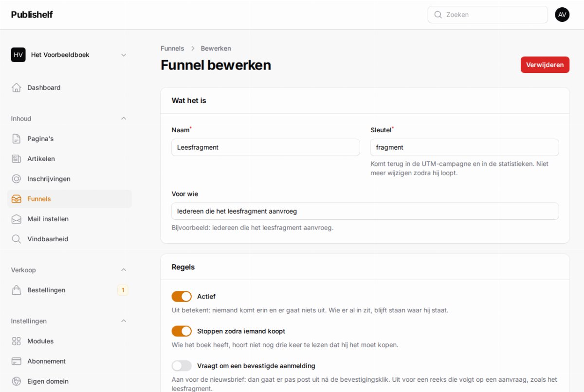Viewport: 584px width, 392px height.
Task: Click the 'Wat het is' section heading
Action: [189, 101]
